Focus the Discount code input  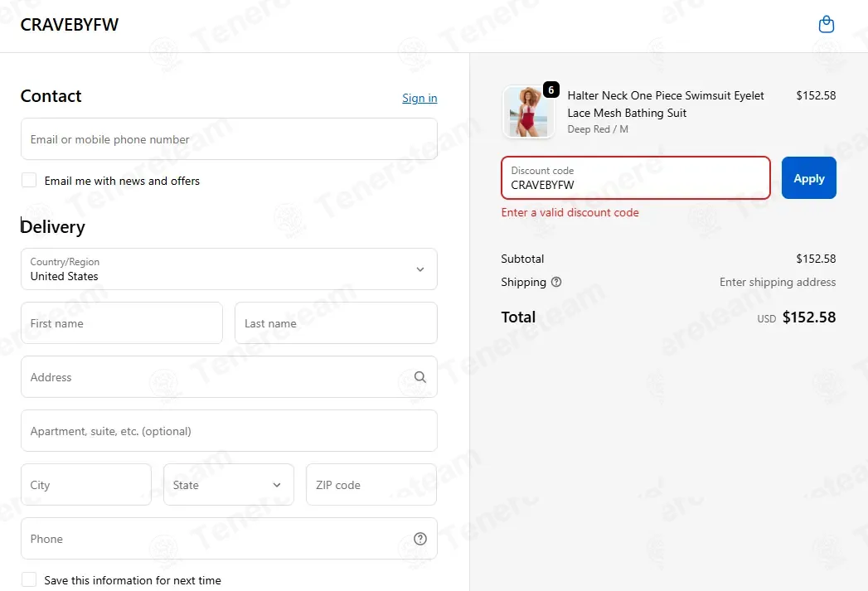[x=636, y=177]
